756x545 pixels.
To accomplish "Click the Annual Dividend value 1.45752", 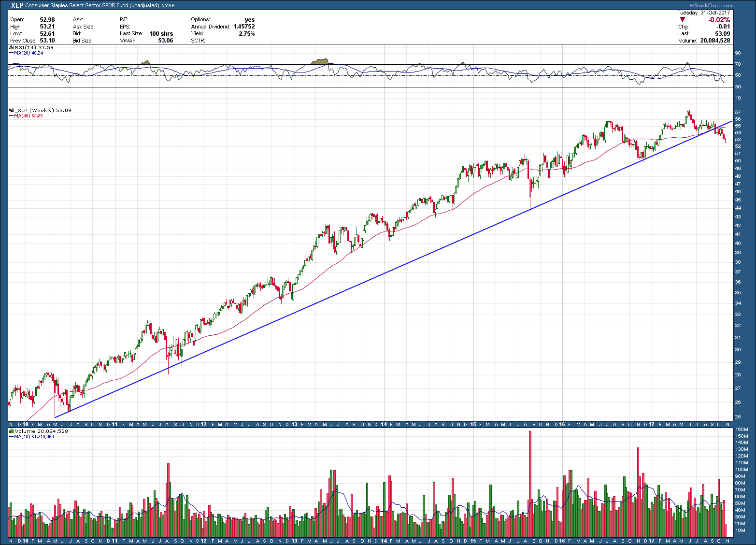I will point(244,27).
